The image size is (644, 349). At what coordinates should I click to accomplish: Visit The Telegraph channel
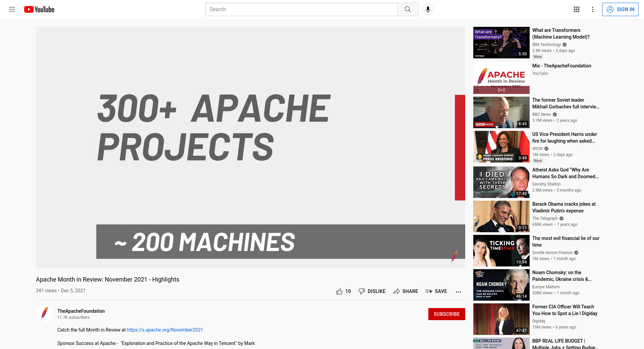(545, 218)
